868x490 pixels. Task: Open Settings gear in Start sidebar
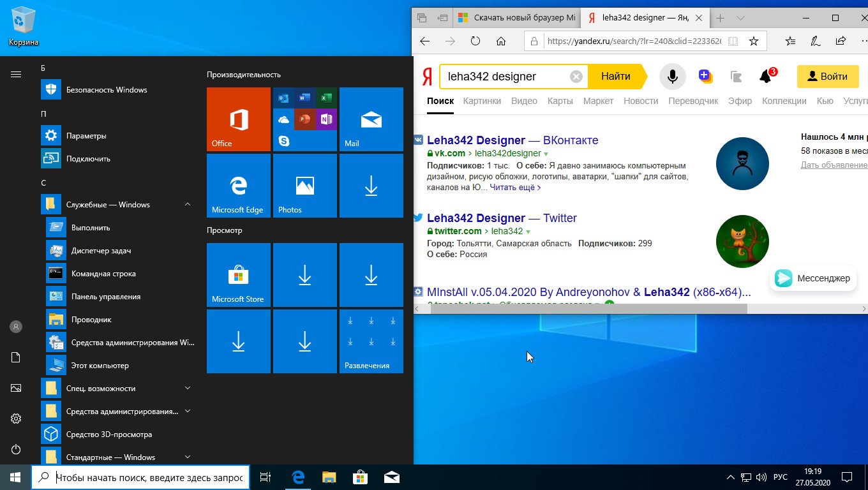(x=16, y=419)
